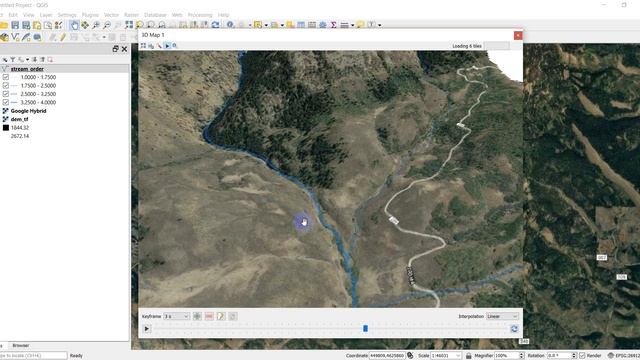Open the Measure tool dropdown arrow
640x360 pixels.
352,25
